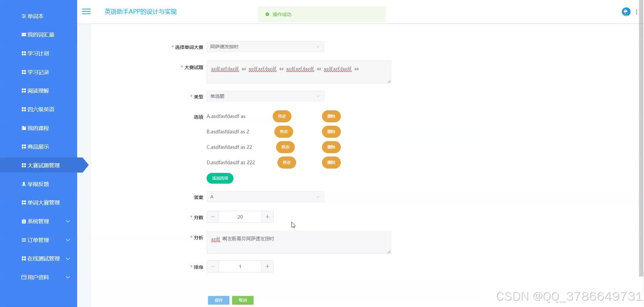The height and width of the screenshot is (307, 644).
Task: Expand the 系统管理 submenu chevron
Action: pyautogui.click(x=68, y=221)
